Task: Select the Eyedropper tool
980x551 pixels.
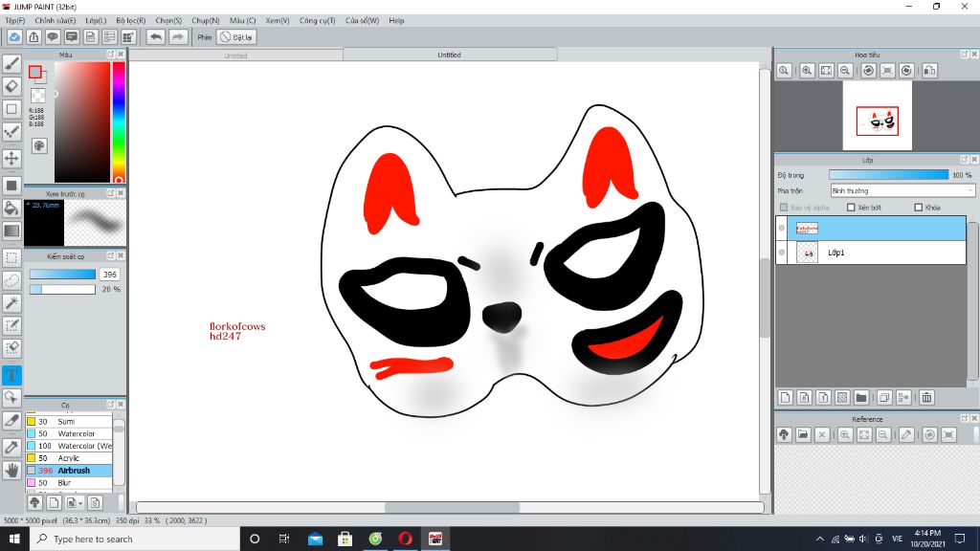Action: click(11, 448)
